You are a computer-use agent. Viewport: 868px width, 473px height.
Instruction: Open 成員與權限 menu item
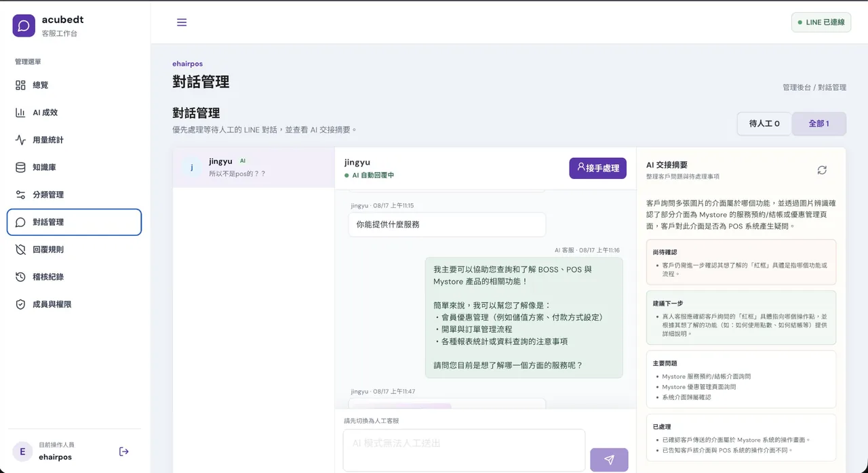74,304
